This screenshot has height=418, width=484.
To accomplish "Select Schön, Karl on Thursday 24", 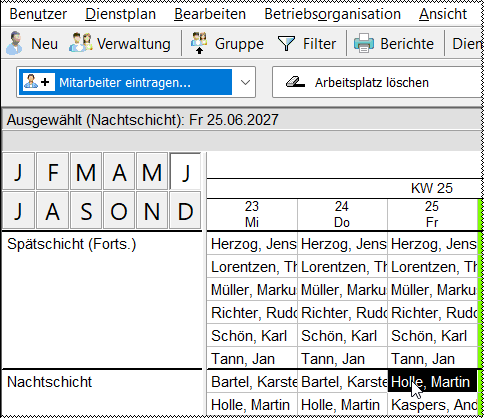I will (342, 336).
